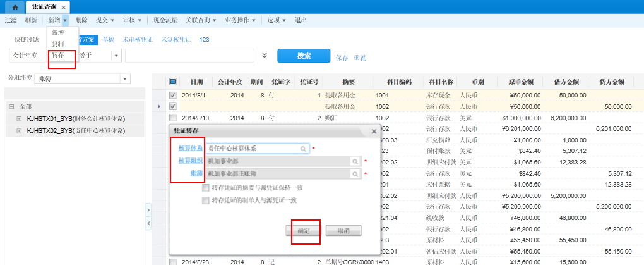The width and height of the screenshot is (644, 265).
Task: Click the blue 搜索 button
Action: tap(304, 56)
